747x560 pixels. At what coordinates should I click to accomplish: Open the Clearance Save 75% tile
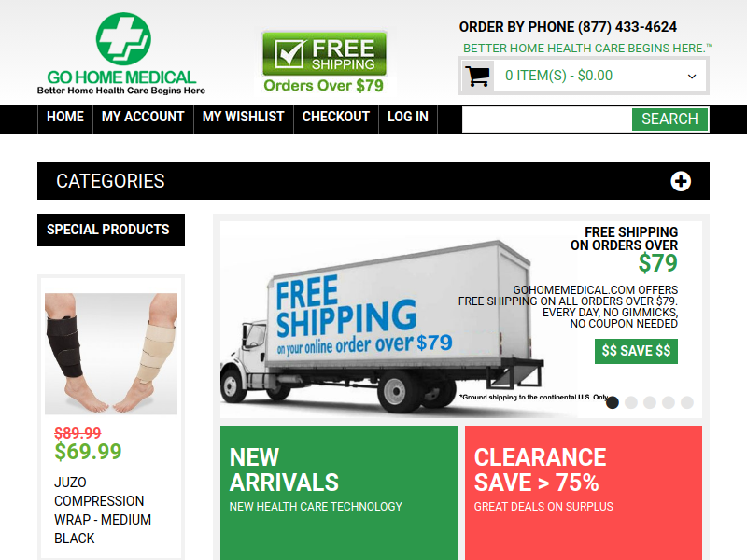coord(583,493)
